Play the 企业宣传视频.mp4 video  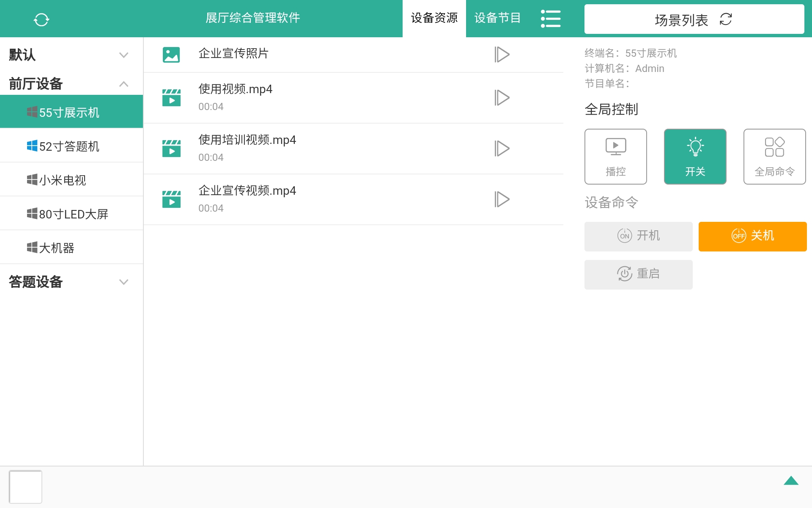point(502,199)
